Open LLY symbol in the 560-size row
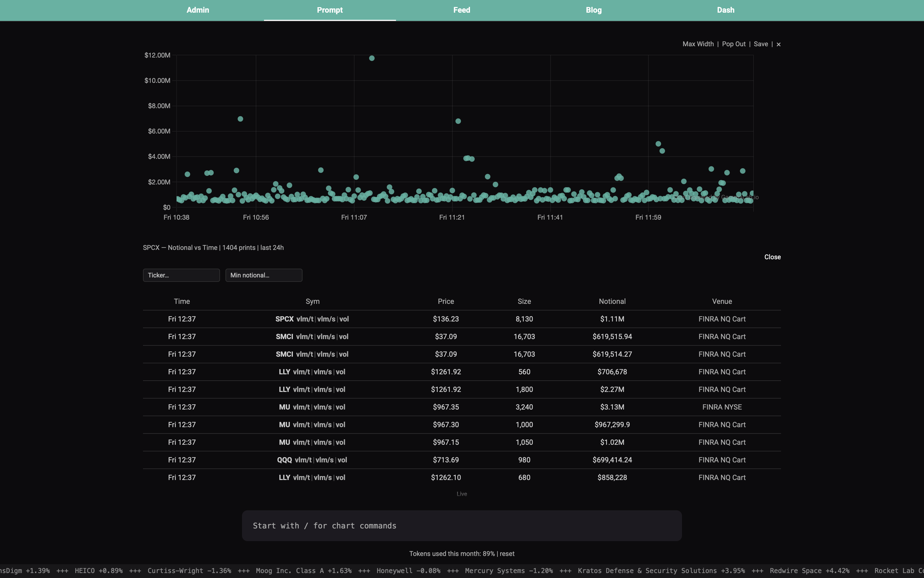924x578 pixels. point(284,372)
